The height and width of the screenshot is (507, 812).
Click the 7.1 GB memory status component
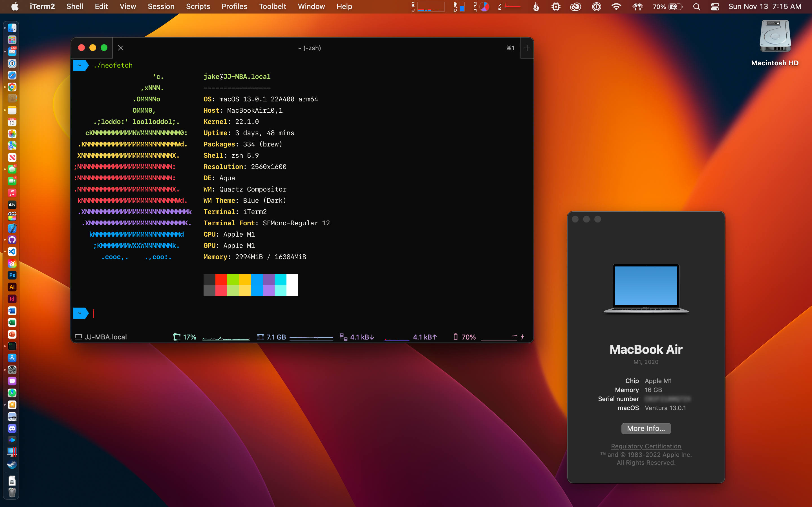[272, 337]
